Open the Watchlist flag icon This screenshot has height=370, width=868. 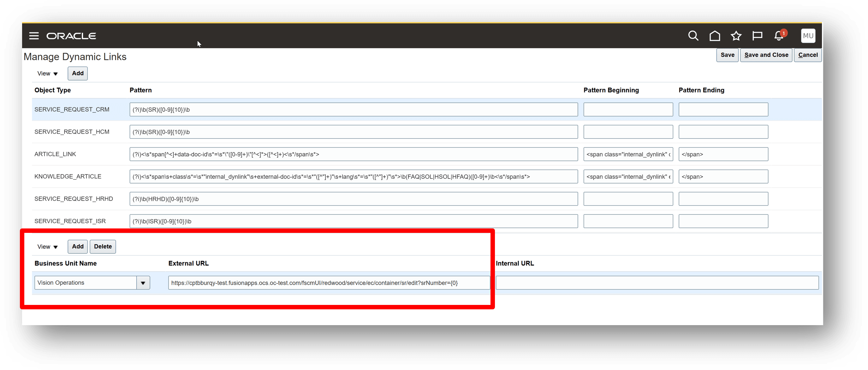[x=757, y=36]
